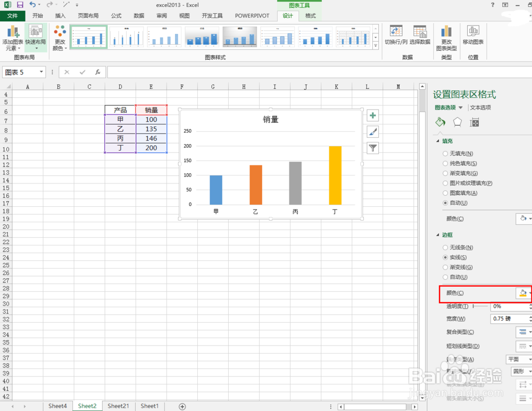This screenshot has height=411, width=532.
Task: Click the pentagon effects icon in format pane
Action: click(x=458, y=122)
